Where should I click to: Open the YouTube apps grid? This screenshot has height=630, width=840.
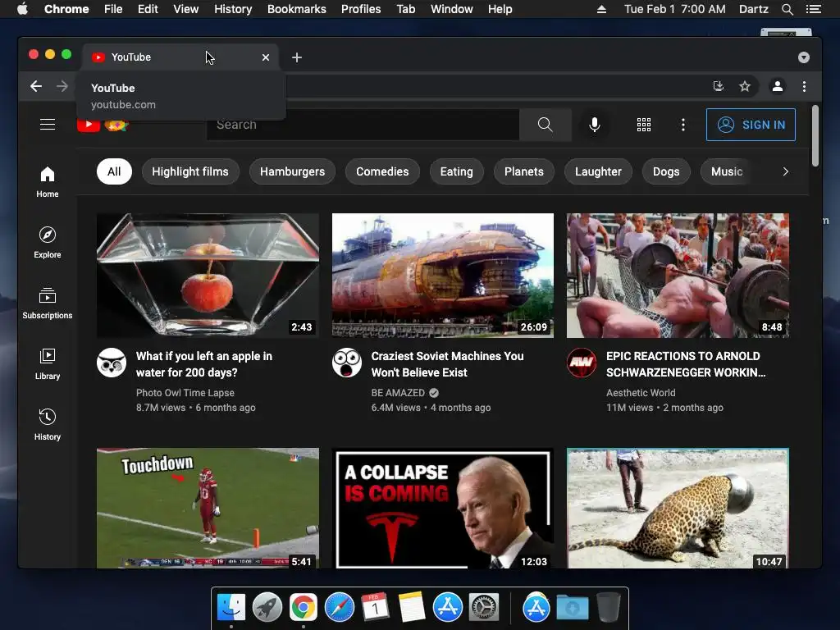tap(644, 125)
